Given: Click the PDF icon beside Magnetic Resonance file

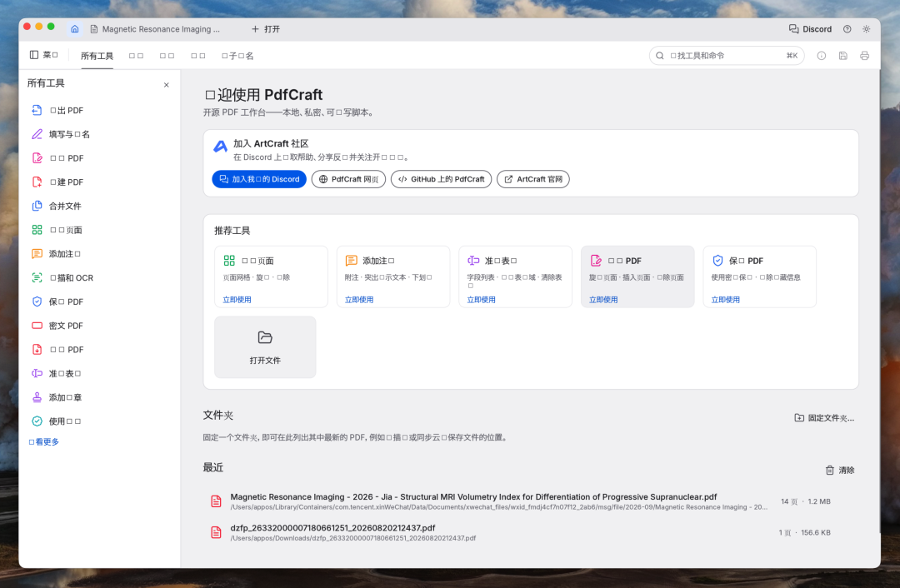Looking at the screenshot, I should (216, 501).
